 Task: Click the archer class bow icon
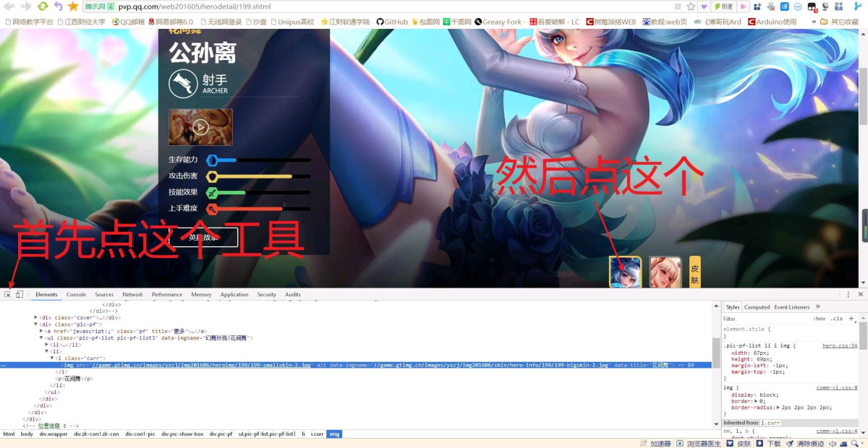point(183,84)
